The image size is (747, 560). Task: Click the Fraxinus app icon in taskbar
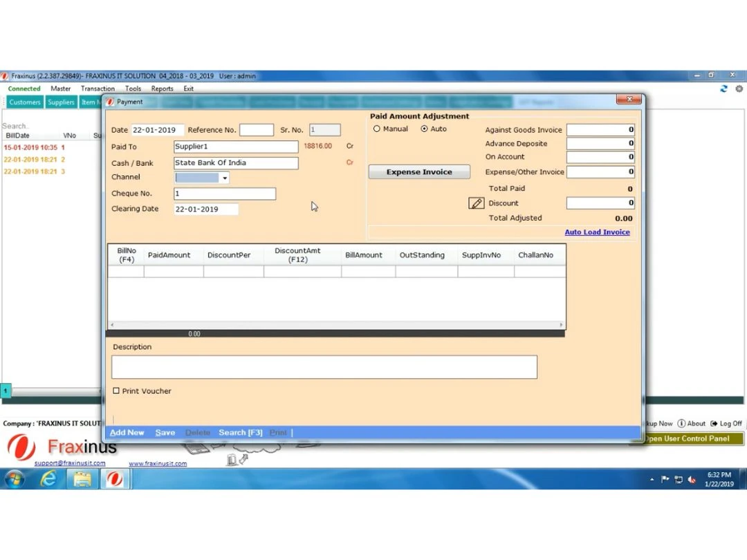(x=115, y=479)
